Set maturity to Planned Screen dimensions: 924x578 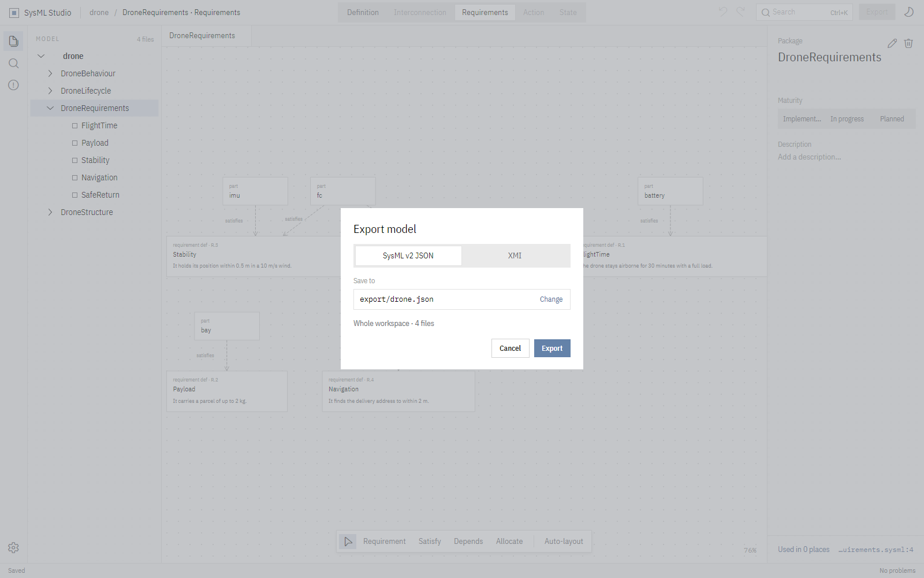pos(892,119)
